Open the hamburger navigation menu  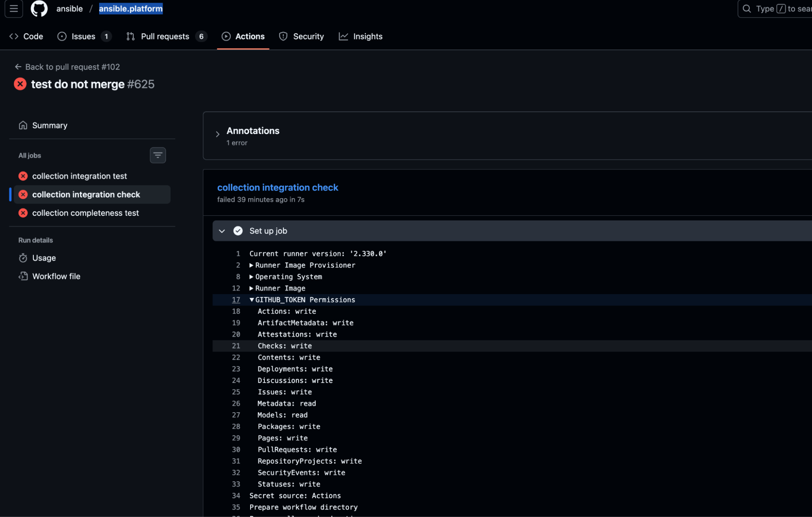(13, 9)
